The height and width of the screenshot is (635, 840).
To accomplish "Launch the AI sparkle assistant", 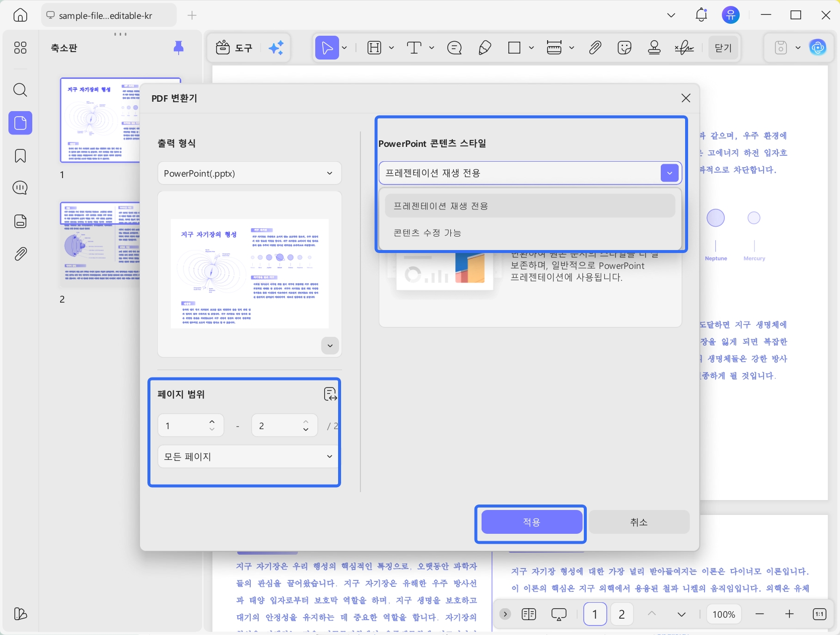I will pyautogui.click(x=276, y=48).
